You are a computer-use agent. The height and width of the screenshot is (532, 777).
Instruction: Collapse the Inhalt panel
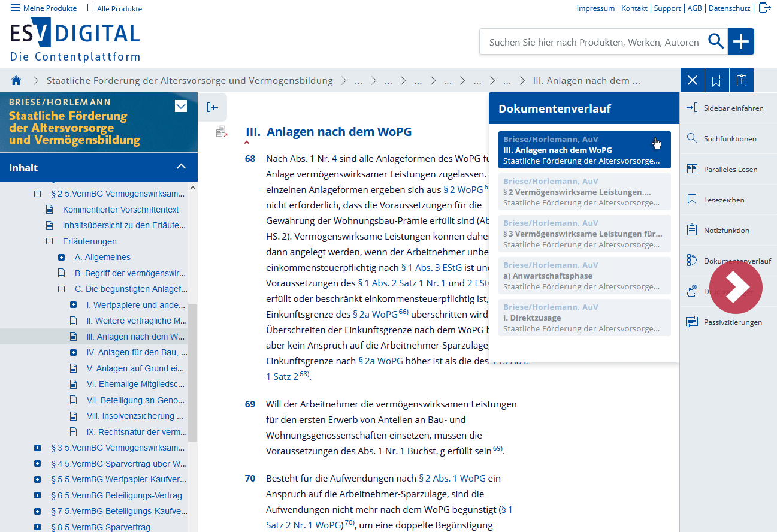[181, 167]
